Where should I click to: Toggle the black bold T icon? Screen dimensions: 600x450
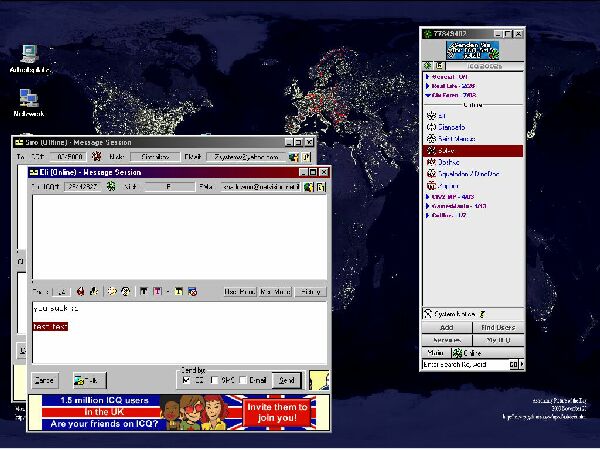pyautogui.click(x=143, y=292)
